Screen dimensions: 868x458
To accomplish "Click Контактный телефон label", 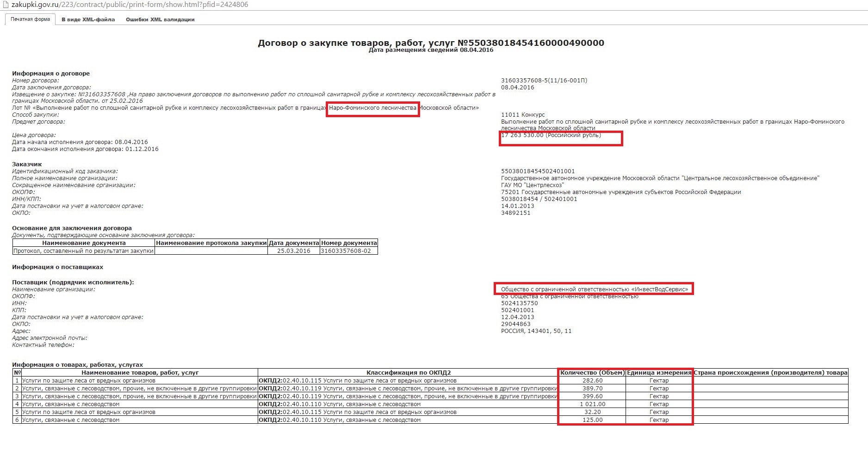I will click(43, 345).
